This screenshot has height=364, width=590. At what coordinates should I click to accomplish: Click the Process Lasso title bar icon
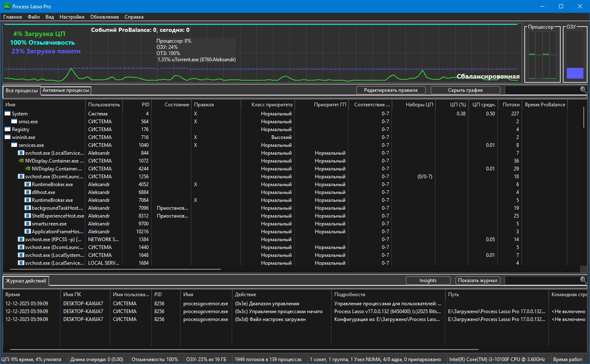tap(7, 6)
